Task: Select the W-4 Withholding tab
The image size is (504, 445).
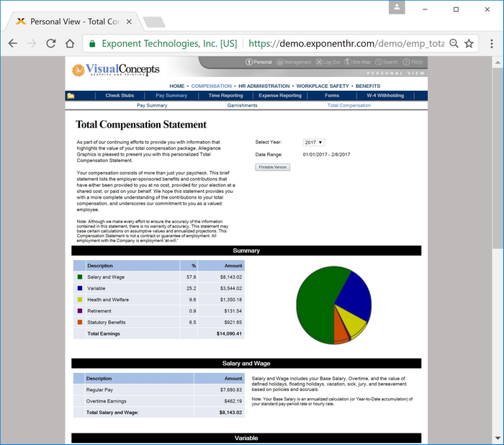Action: point(385,96)
